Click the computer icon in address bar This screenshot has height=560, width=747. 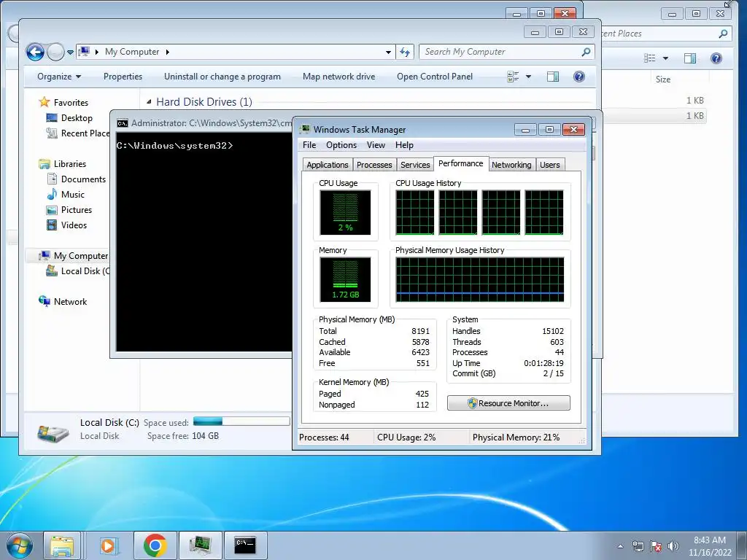point(85,52)
